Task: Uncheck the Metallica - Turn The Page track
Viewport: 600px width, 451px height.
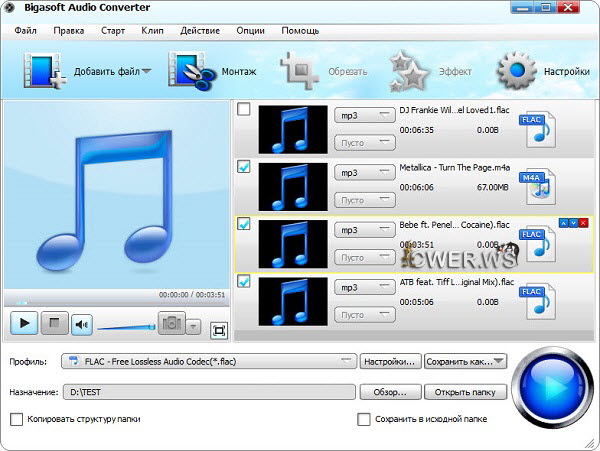Action: coord(244,167)
